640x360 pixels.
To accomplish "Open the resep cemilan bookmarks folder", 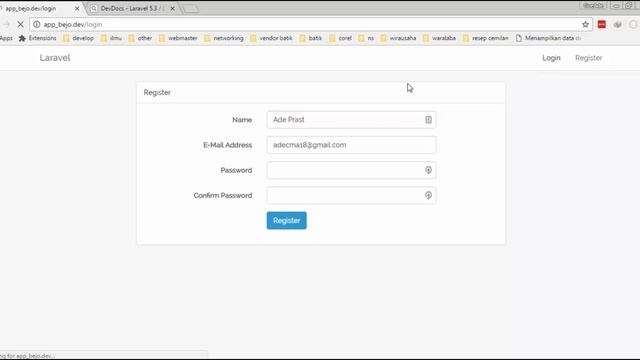I will 486,38.
